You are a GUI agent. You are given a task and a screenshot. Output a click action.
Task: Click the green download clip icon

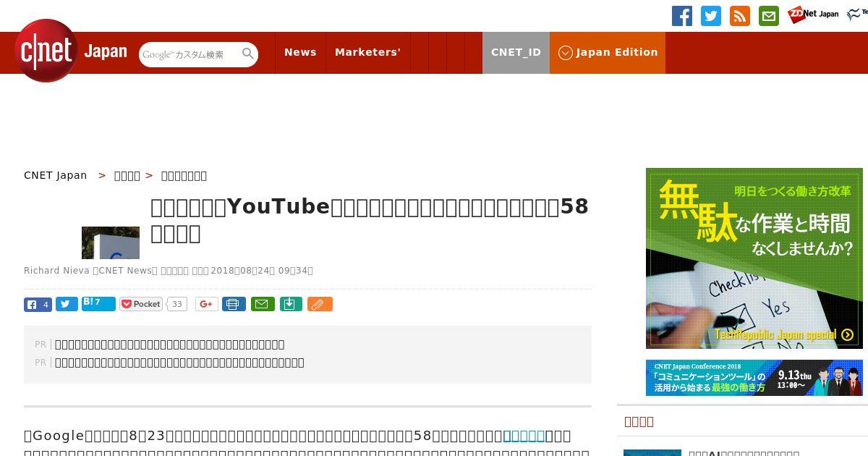point(290,304)
